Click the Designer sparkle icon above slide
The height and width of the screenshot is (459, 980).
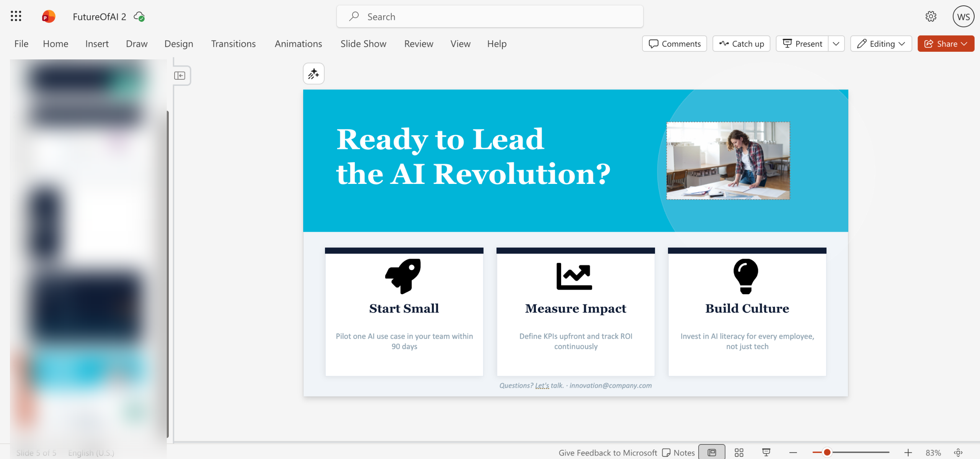tap(314, 74)
